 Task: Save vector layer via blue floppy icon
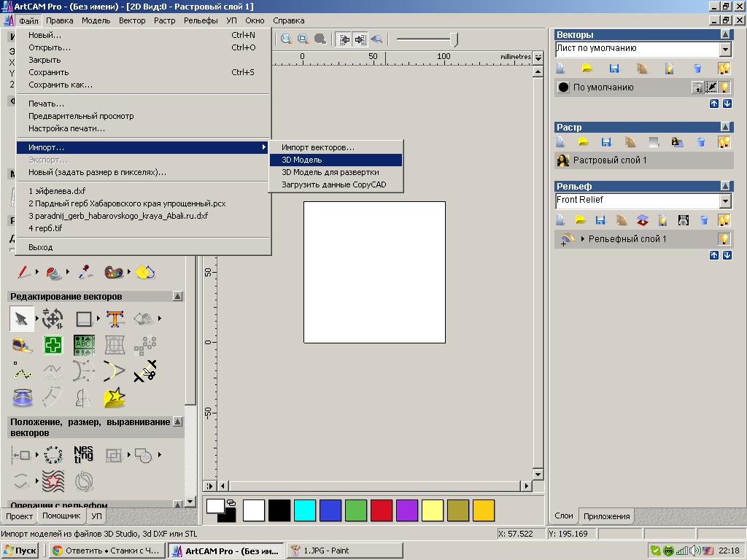pos(614,68)
